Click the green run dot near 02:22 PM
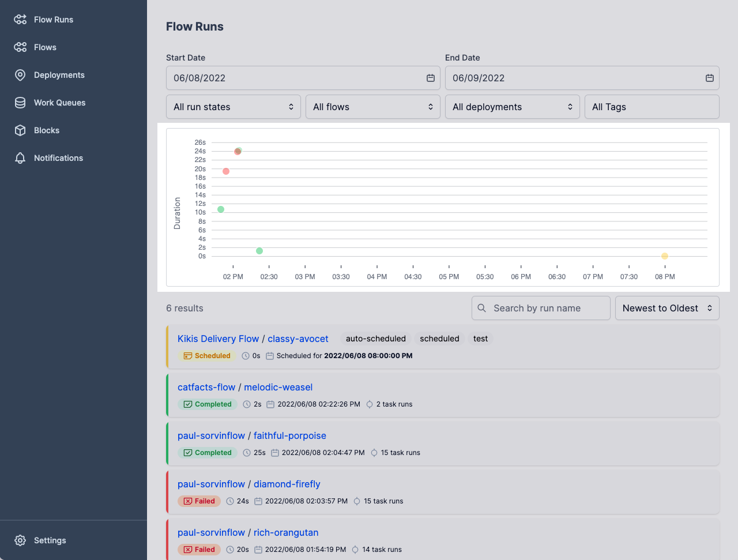This screenshot has height=560, width=738. point(259,251)
